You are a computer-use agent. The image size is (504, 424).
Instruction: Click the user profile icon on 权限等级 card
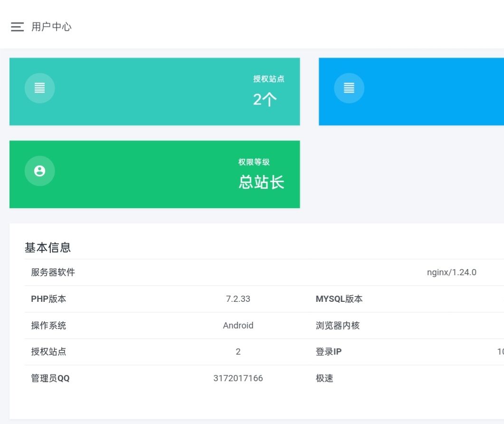point(39,170)
